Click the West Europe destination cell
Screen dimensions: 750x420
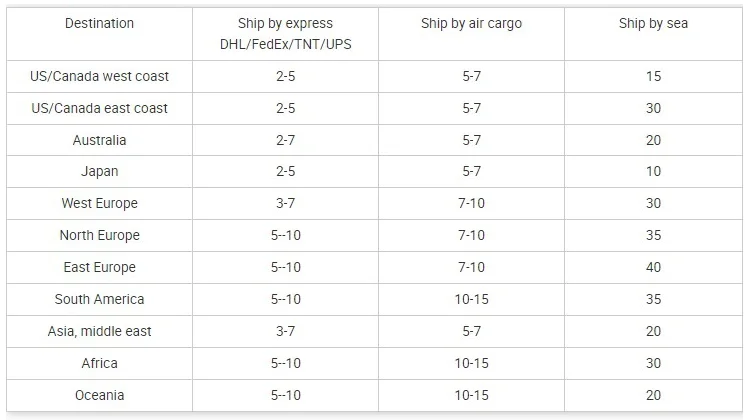[100, 203]
